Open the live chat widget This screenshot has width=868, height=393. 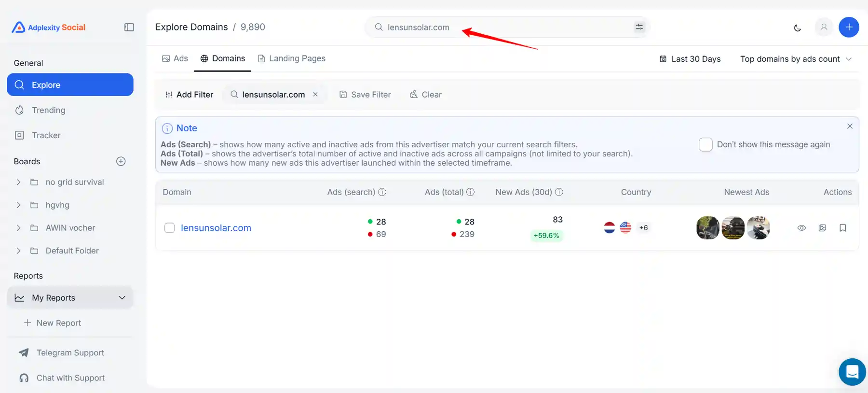click(x=852, y=372)
